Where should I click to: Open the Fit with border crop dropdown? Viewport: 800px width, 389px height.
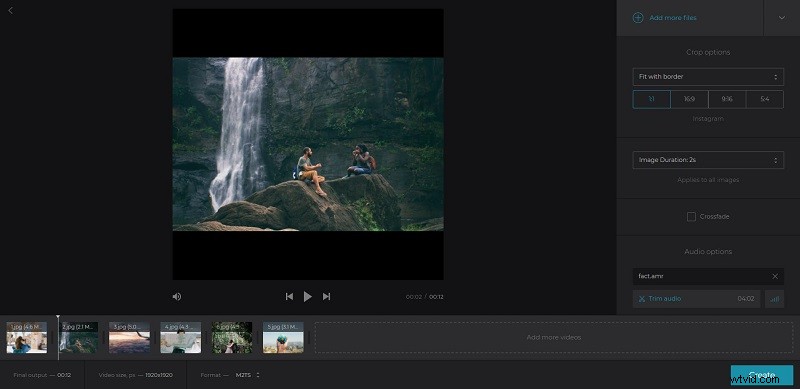pos(708,77)
